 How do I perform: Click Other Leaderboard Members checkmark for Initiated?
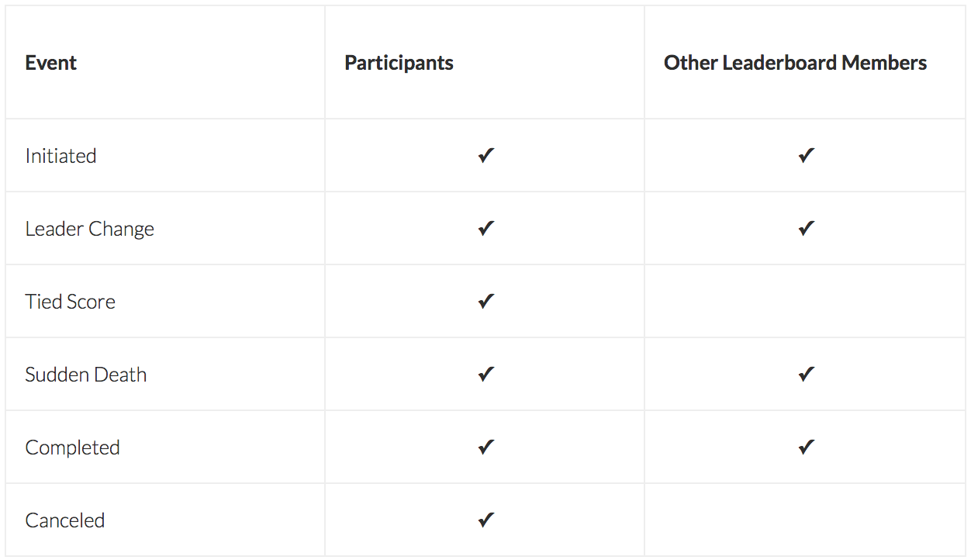pos(806,156)
